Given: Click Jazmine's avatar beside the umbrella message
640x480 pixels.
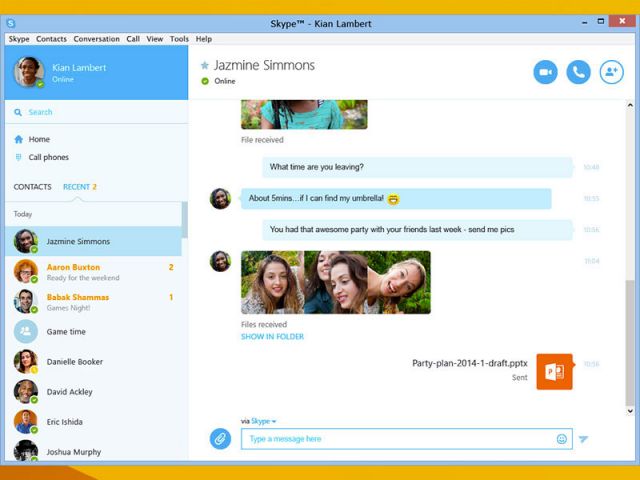Looking at the screenshot, I should [x=220, y=199].
